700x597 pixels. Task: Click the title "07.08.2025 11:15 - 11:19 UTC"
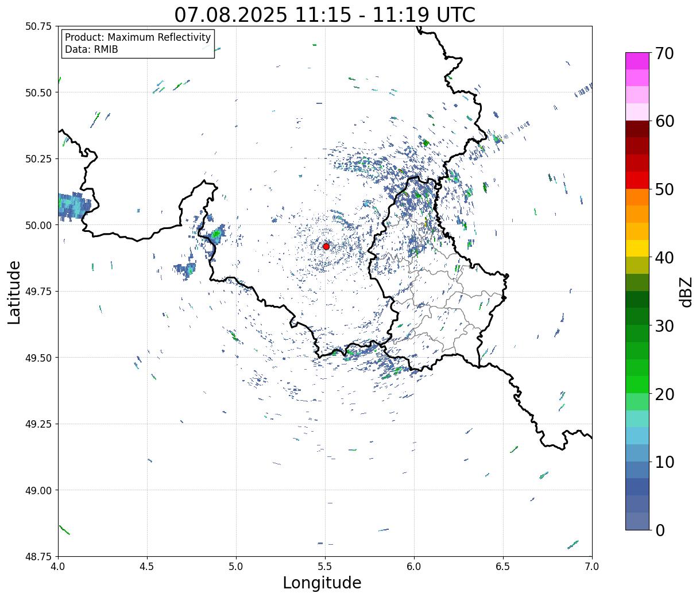pyautogui.click(x=325, y=15)
